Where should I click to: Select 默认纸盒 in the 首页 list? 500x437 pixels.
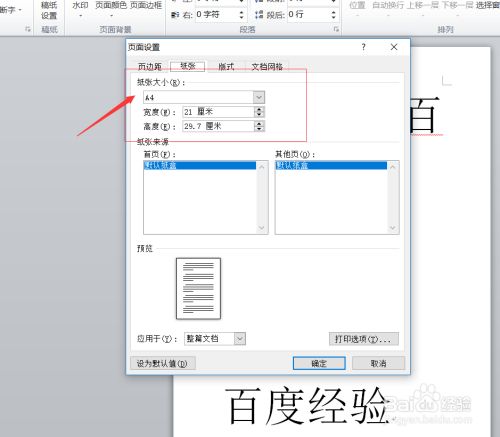pyautogui.click(x=200, y=165)
